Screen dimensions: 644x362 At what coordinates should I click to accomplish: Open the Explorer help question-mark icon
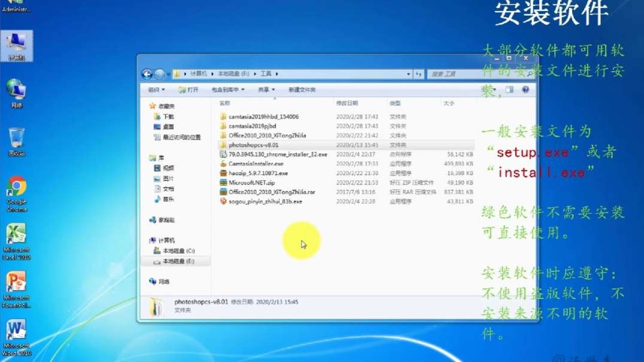525,89
